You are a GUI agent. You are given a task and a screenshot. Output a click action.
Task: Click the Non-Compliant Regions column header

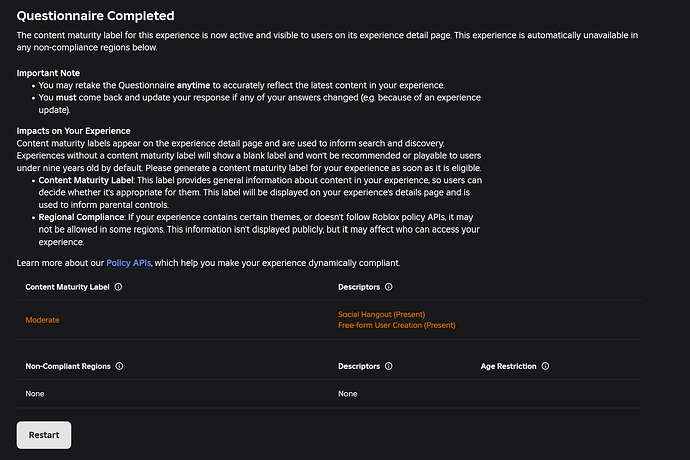(68, 366)
